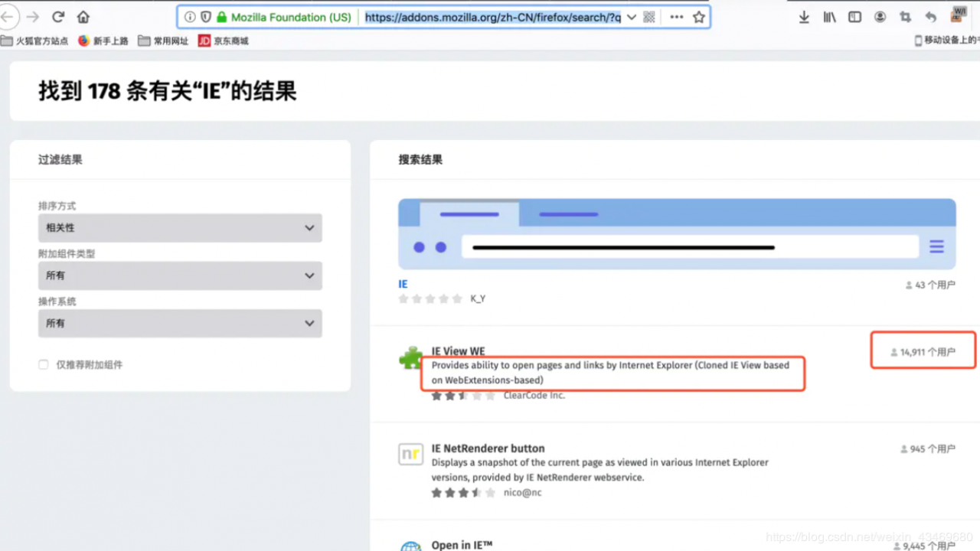Bookmark this page with the star
980x551 pixels.
(698, 17)
